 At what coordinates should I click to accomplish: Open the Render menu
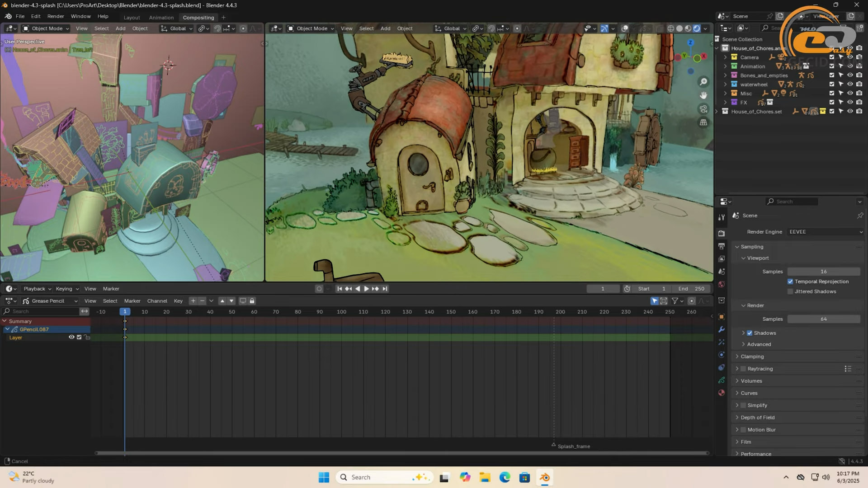coord(56,16)
